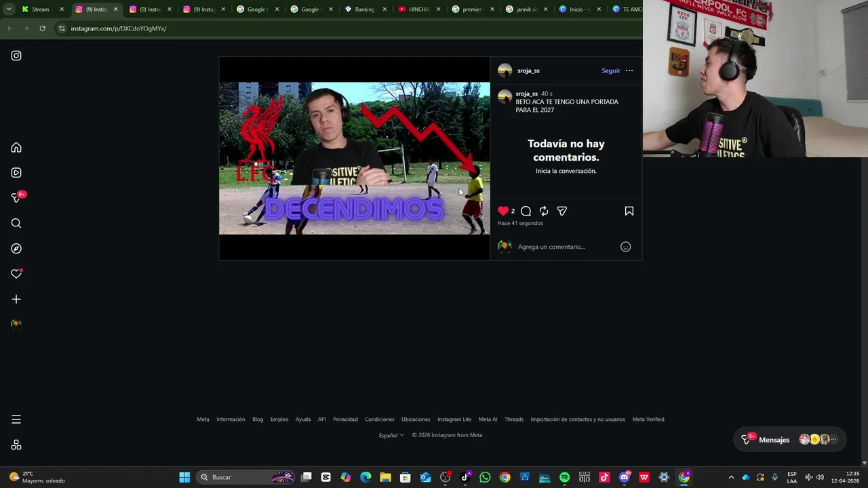868x488 pixels.
Task: Open the hamburger More menu in sidebar
Action: (x=16, y=420)
